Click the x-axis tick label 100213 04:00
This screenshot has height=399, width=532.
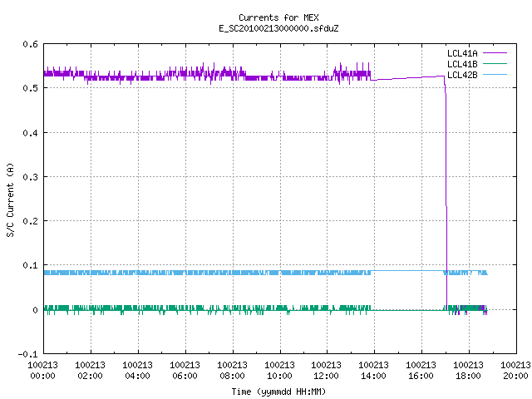tap(137, 371)
